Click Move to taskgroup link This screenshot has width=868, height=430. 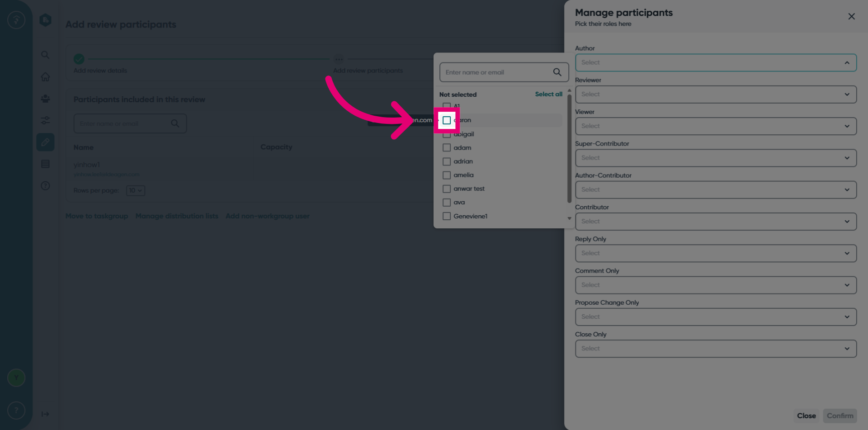[x=97, y=216]
